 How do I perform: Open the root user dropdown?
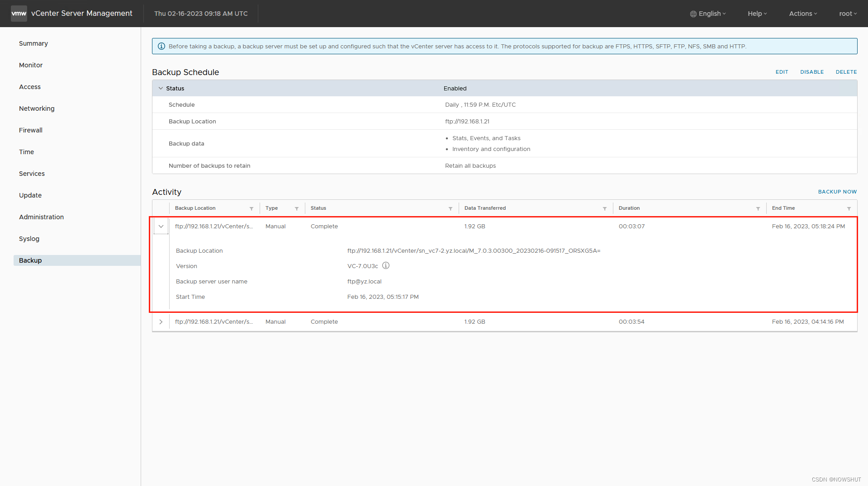tap(848, 14)
